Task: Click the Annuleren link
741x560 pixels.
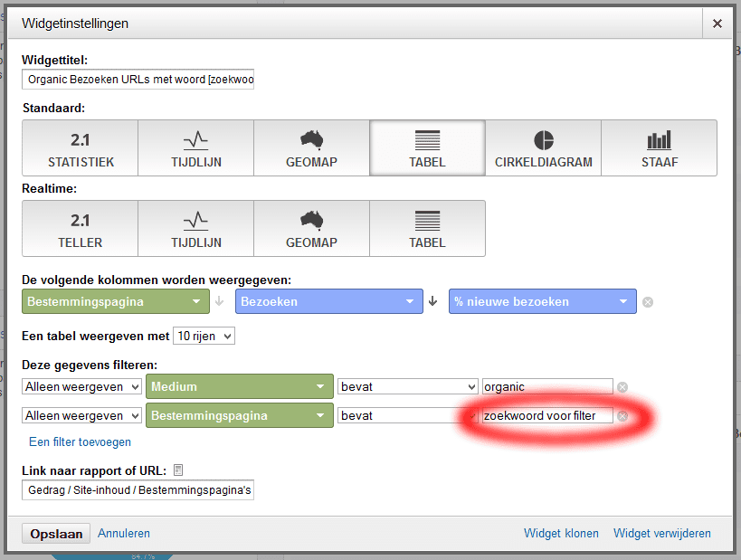Action: [124, 533]
